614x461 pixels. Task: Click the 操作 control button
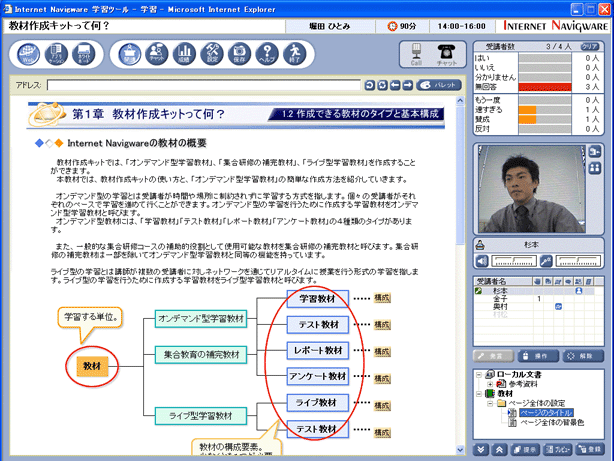pyautogui.click(x=538, y=356)
